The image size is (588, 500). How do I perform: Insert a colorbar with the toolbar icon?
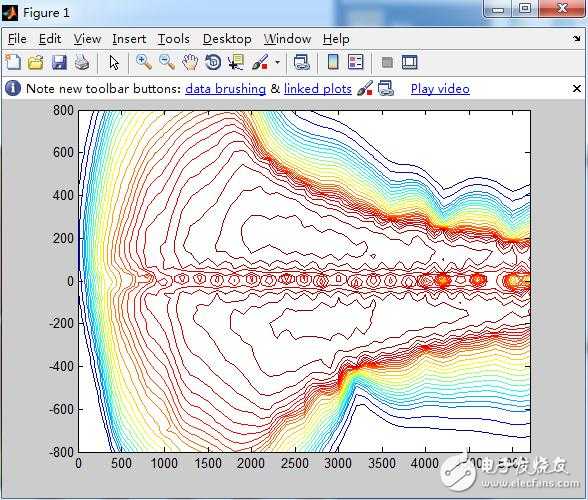coord(333,62)
